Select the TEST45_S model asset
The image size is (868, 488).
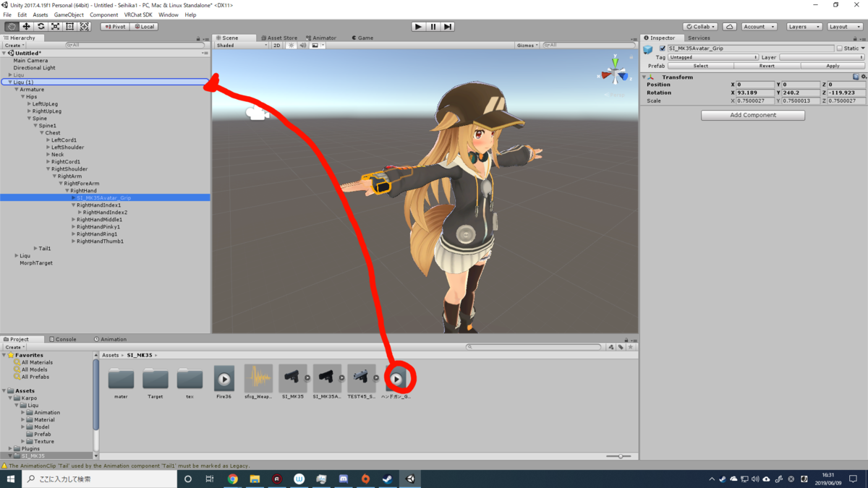[361, 382]
